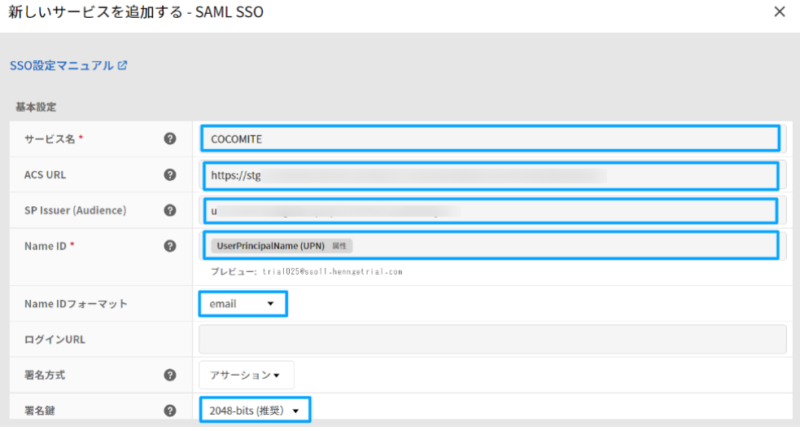Screen dimensions: 800x431
Task: Expand the 署名鍵 2048-bits (推奨) dropdown
Action: [x=254, y=410]
